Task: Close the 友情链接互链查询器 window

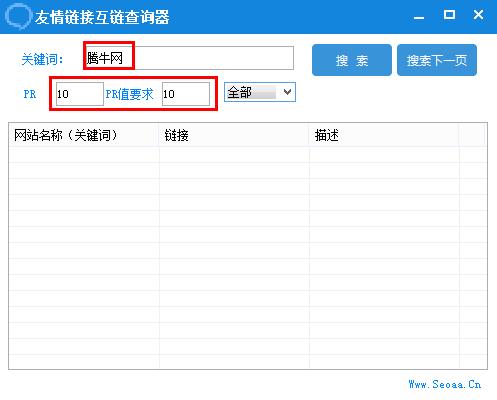Action: pos(478,15)
